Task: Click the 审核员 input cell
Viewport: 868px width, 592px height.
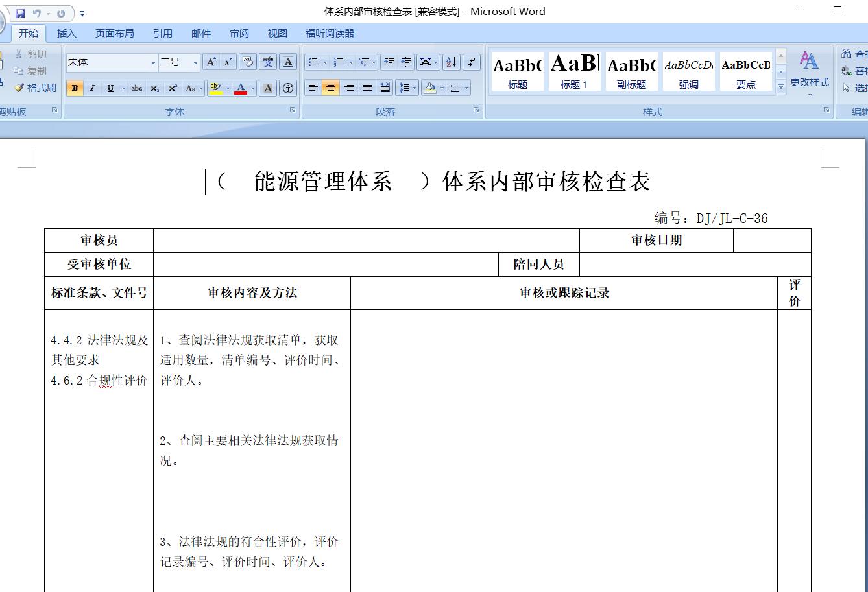Action: point(367,241)
